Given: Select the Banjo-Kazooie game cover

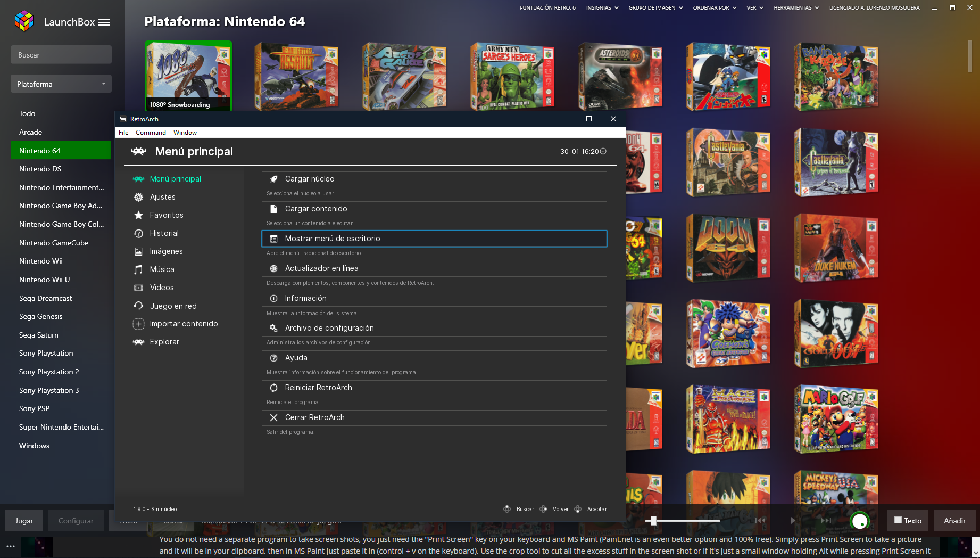Looking at the screenshot, I should pyautogui.click(x=836, y=77).
